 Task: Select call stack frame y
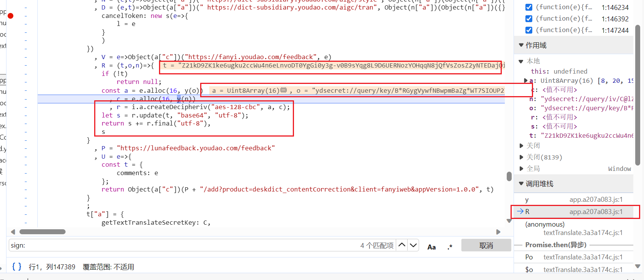(x=573, y=200)
